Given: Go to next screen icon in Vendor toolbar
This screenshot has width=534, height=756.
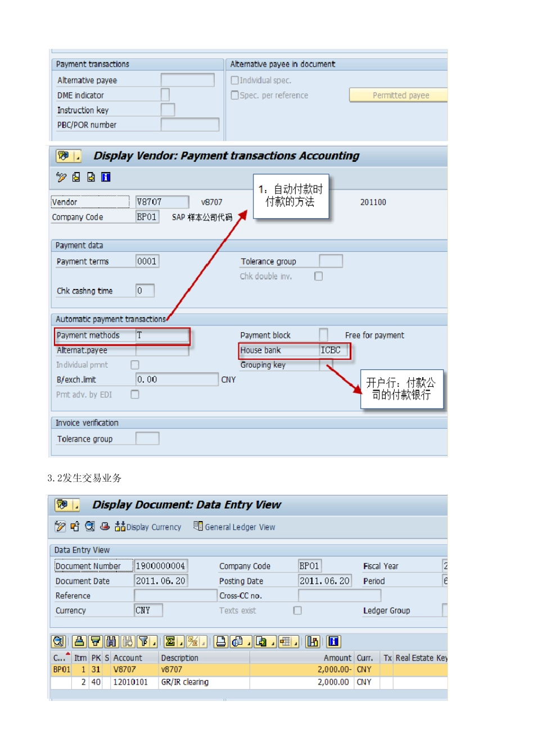Looking at the screenshot, I should coord(91,177).
